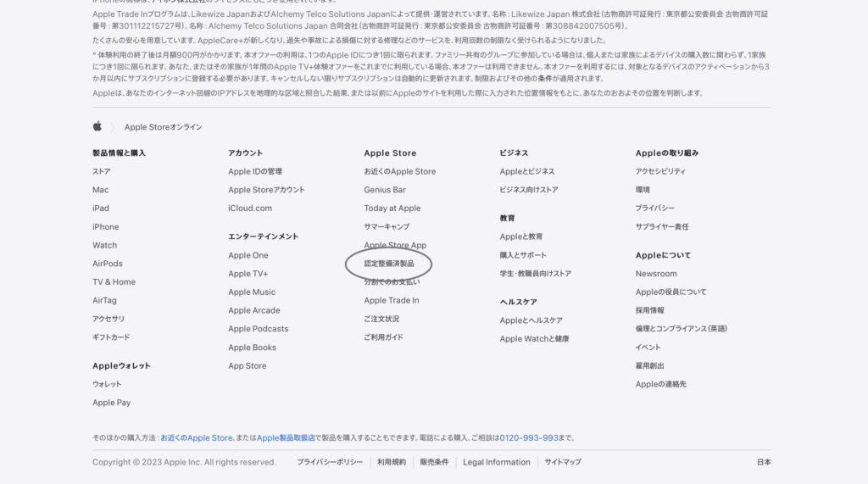
Task: Open the サプライヤー責任 link
Action: [663, 226]
